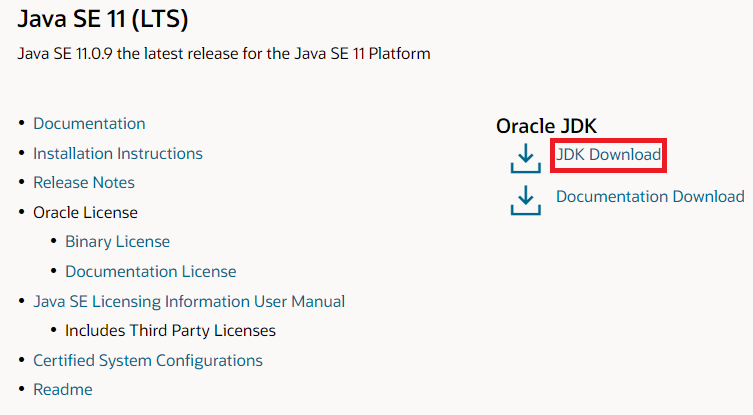Image resolution: width=753 pixels, height=415 pixels.
Task: Open Java SE Licensing Information User Manual
Action: [x=189, y=301]
